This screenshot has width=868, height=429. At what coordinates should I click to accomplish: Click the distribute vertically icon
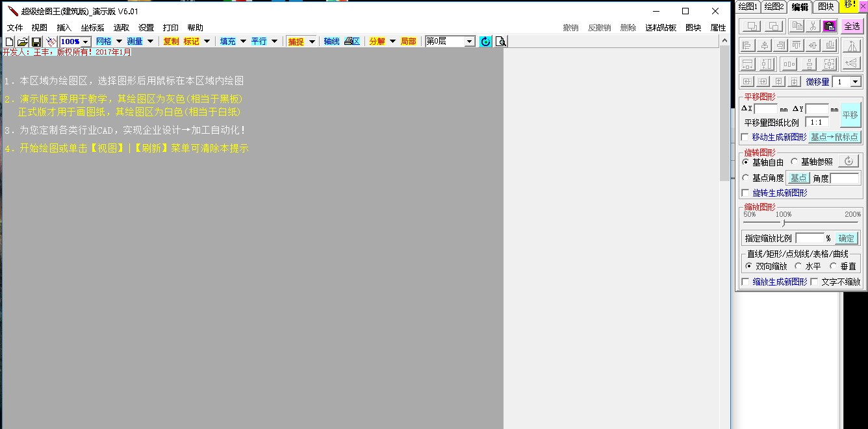[809, 64]
